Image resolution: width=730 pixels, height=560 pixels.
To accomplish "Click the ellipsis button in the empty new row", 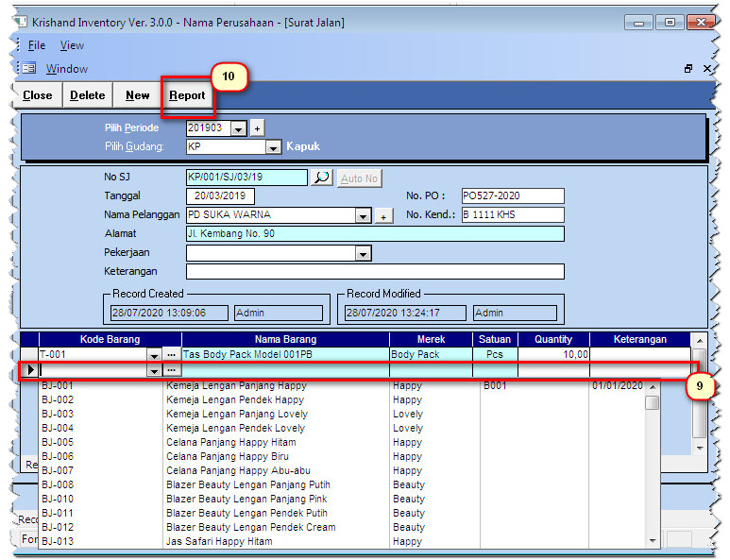I will pos(171,370).
